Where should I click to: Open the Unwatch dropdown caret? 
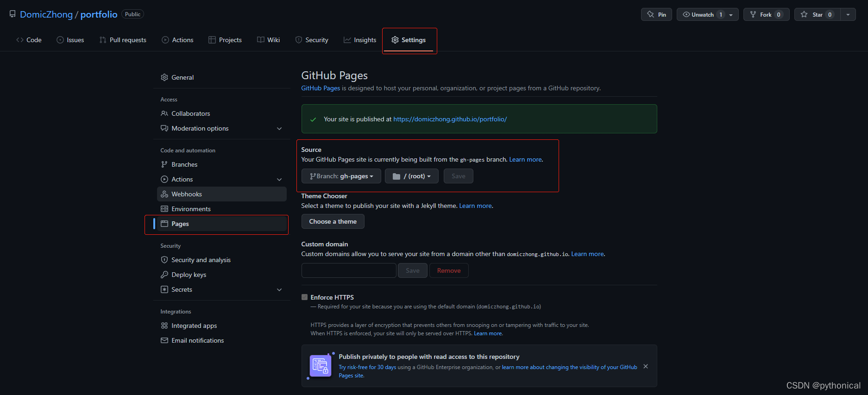[731, 14]
